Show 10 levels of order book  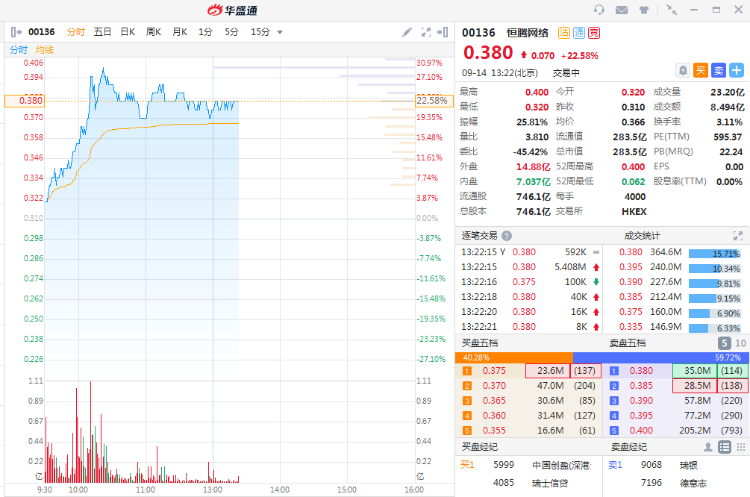click(x=740, y=343)
